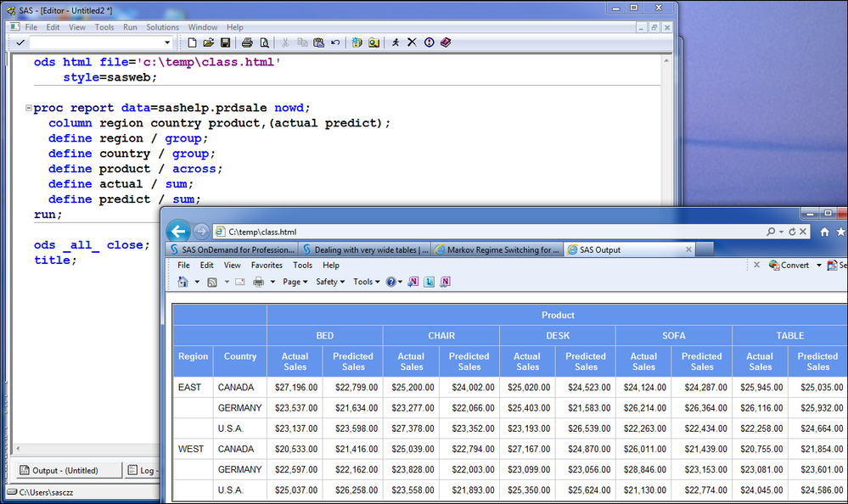Screen dimensions: 848x504
Task: Click the Save icon in SAS toolbar
Action: (x=225, y=42)
